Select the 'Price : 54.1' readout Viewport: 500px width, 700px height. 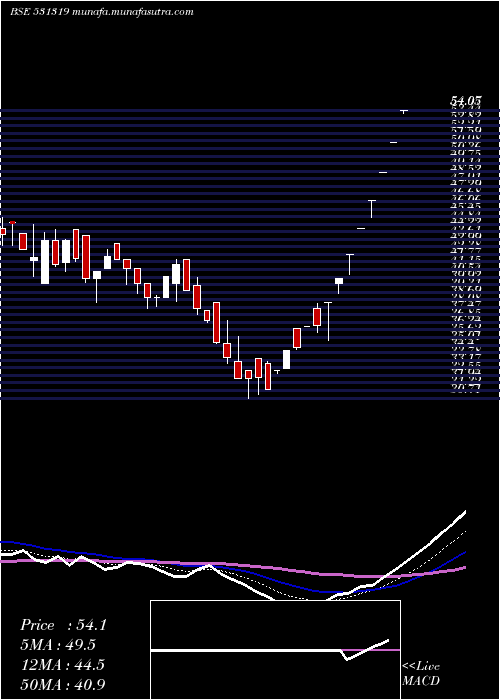pyautogui.click(x=63, y=625)
